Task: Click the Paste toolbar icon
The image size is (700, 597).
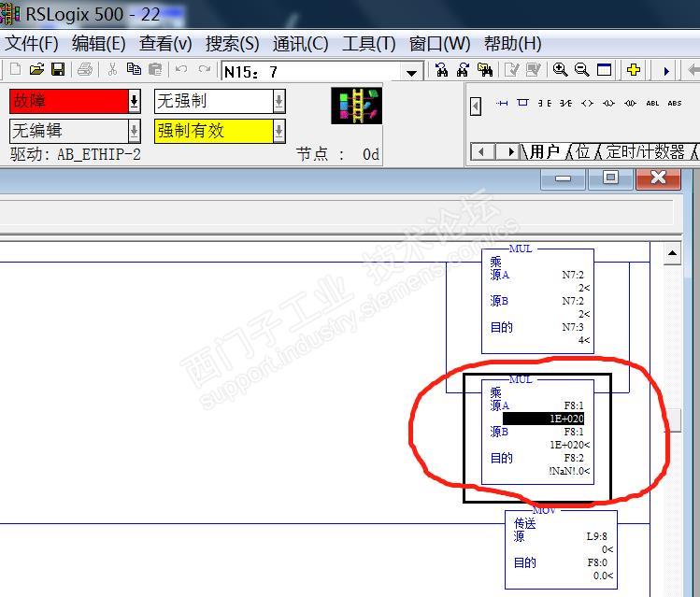Action: click(155, 69)
